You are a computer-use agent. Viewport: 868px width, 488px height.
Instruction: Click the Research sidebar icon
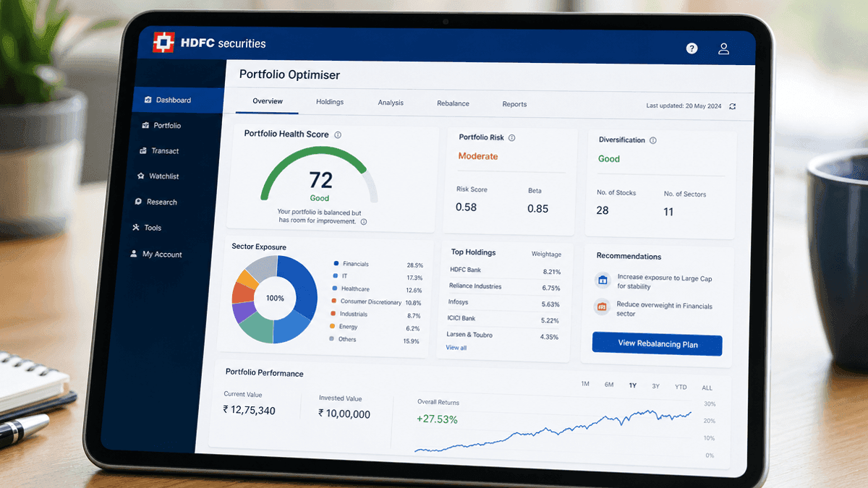(x=138, y=202)
